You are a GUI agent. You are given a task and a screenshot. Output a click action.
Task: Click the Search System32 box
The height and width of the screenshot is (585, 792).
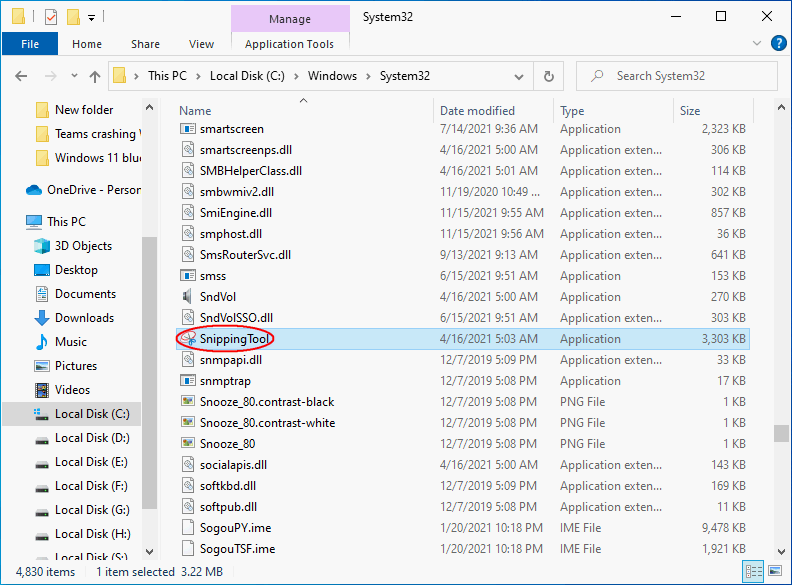[677, 76]
